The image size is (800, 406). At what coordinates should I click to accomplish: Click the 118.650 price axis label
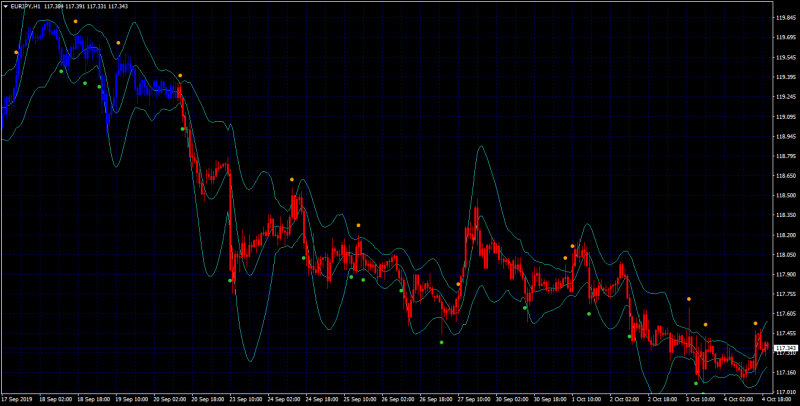[x=785, y=176]
